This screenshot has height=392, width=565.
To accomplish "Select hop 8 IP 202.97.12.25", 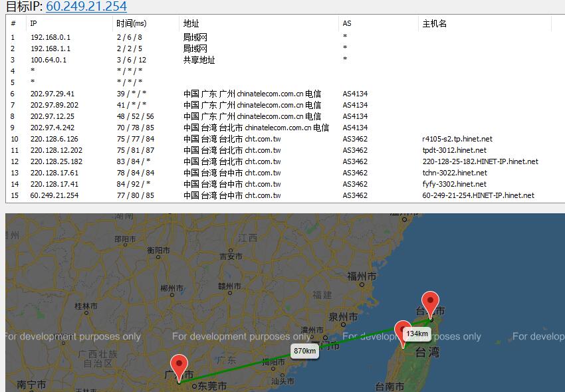I will click(53, 116).
